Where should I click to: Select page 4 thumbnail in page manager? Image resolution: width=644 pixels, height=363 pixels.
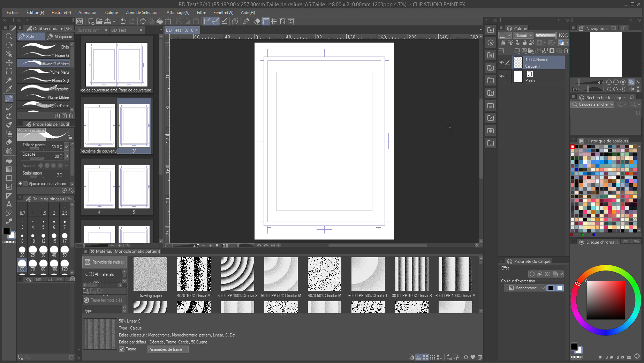point(99,187)
